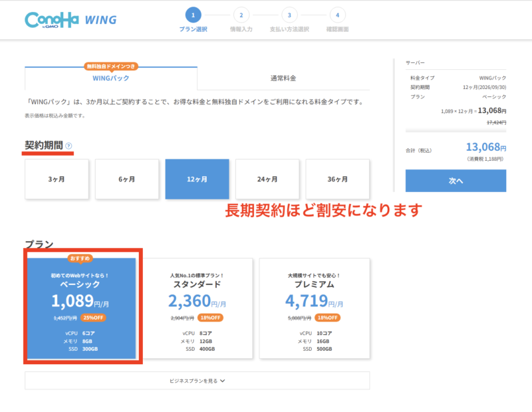This screenshot has width=532, height=412.
Task: Click step 1 プラン選択 circle
Action: point(193,14)
